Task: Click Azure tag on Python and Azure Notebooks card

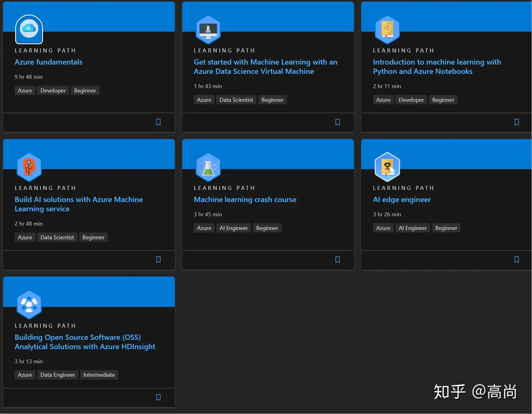Action: point(383,100)
